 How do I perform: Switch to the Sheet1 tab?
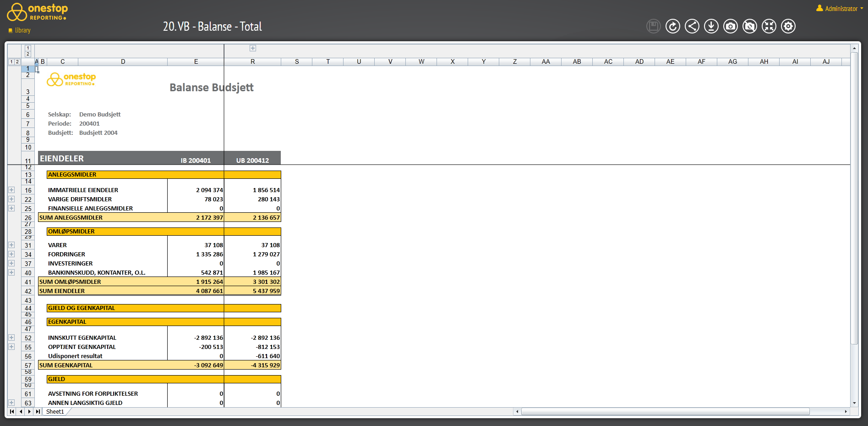(x=55, y=412)
